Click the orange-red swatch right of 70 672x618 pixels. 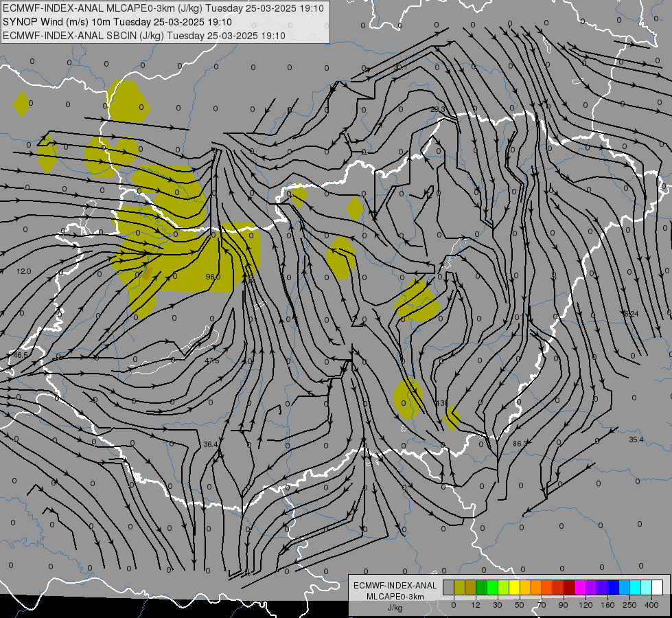pyautogui.click(x=547, y=588)
